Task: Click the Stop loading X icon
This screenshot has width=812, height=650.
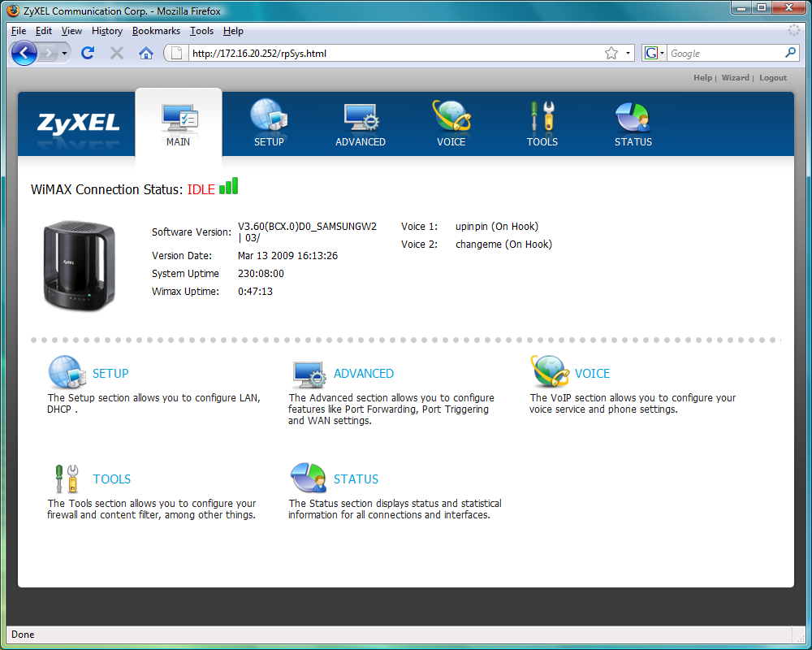Action: pos(117,52)
